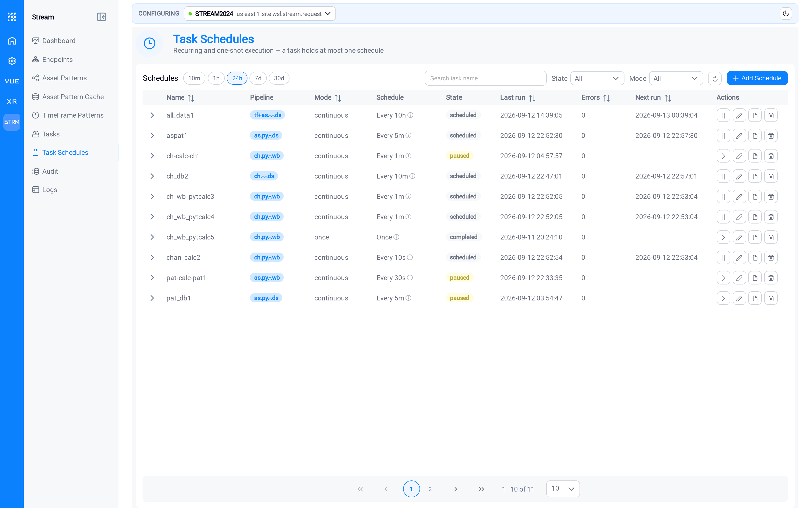The height and width of the screenshot is (508, 812).
Task: Pause the all_data1 schedule
Action: click(723, 115)
